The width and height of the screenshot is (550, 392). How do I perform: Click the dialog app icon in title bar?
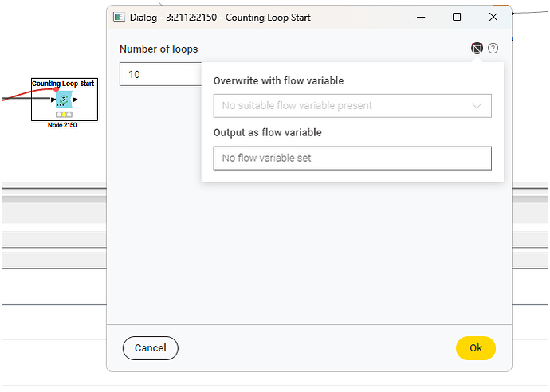(119, 17)
